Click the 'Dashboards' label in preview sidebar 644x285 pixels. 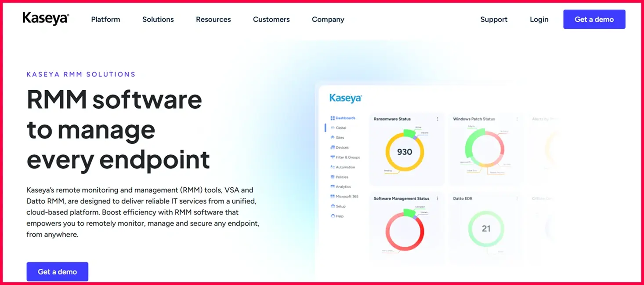pos(346,118)
